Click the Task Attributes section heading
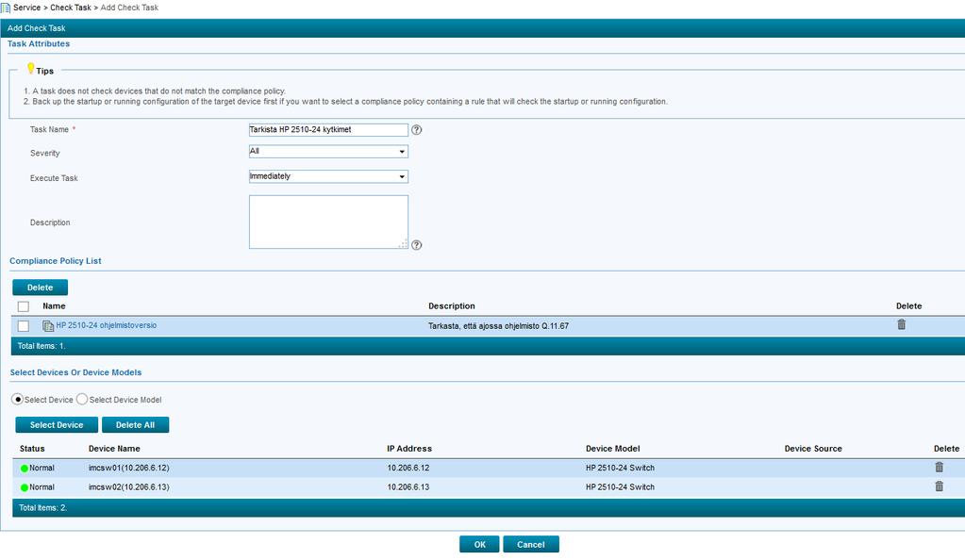 click(38, 43)
